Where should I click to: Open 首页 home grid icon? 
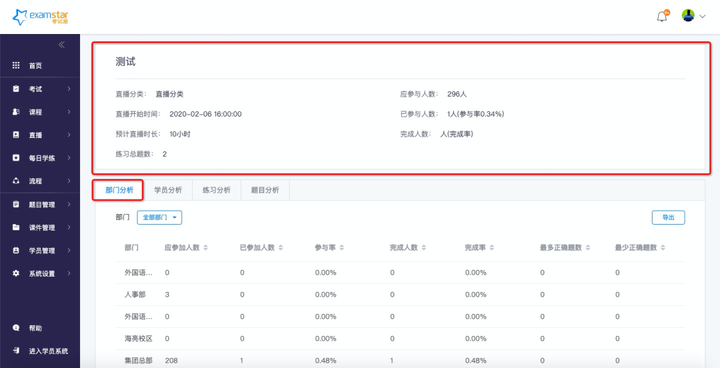(16, 65)
